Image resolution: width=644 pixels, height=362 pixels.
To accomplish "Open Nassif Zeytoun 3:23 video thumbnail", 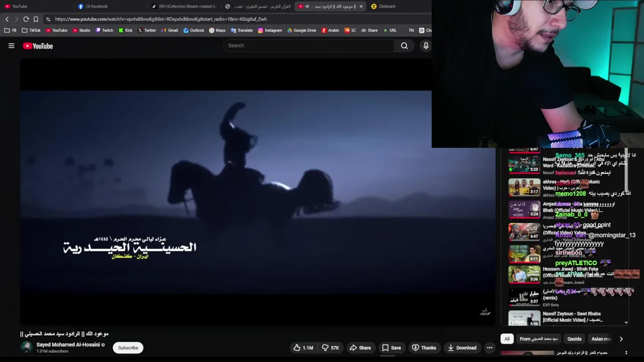I will click(x=524, y=164).
